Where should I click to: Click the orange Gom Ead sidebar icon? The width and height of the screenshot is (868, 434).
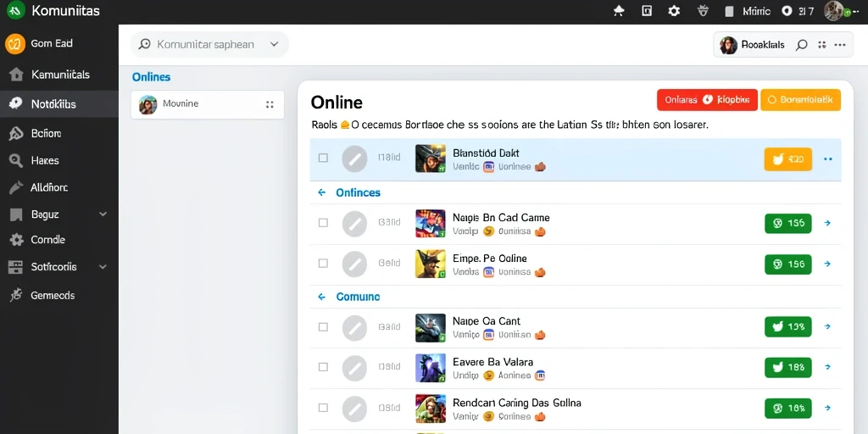pyautogui.click(x=15, y=43)
